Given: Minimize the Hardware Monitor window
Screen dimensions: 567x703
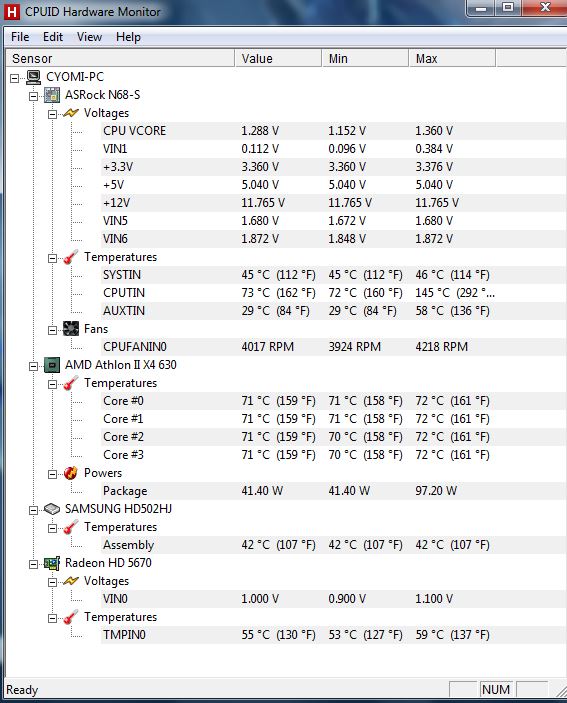Looking at the screenshot, I should click(481, 8).
